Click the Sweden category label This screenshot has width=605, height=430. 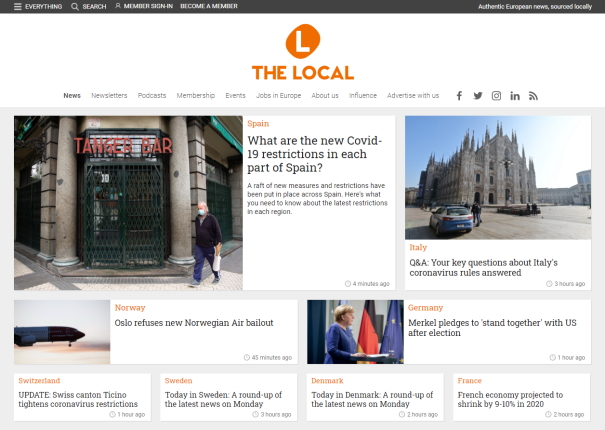point(178,381)
